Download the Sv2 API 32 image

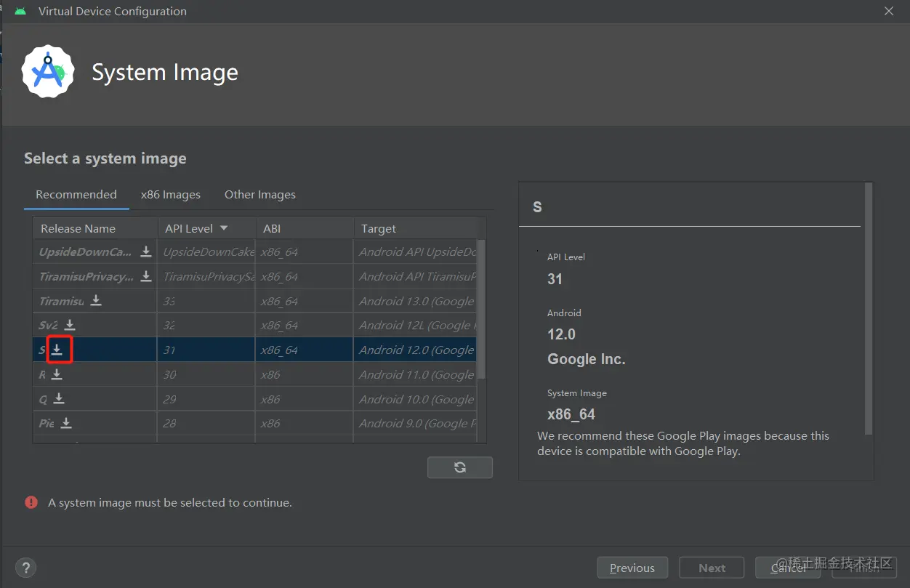coord(70,325)
